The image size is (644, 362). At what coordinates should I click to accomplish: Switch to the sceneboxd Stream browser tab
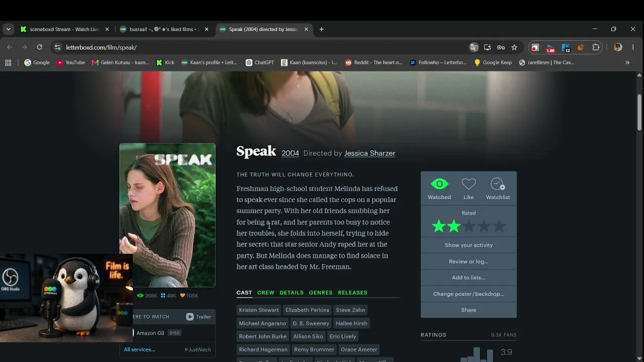[64, 29]
